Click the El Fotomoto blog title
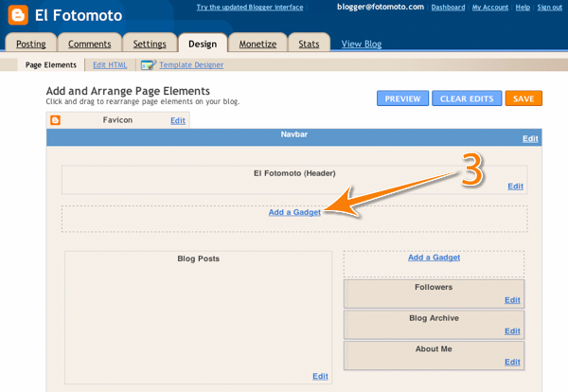 point(79,15)
